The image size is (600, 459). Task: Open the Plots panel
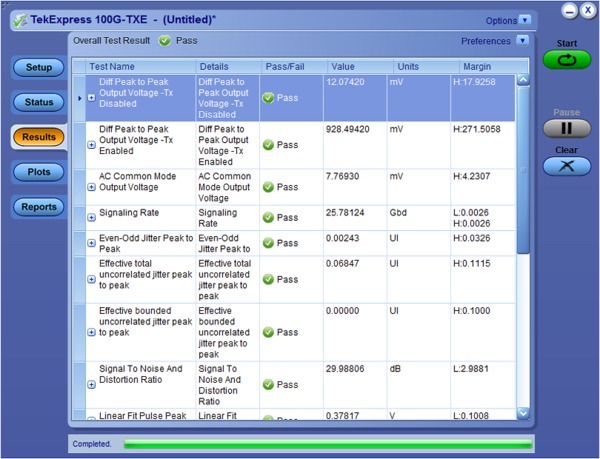click(x=38, y=172)
